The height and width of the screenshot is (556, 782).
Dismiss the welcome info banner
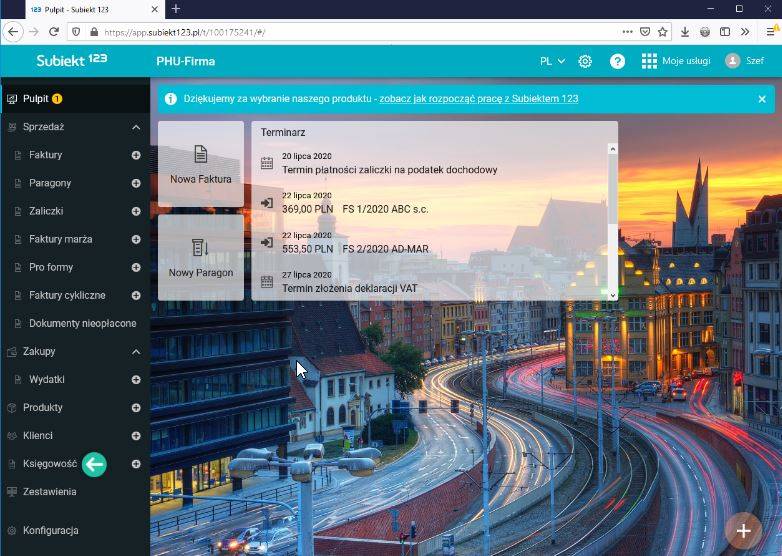762,99
